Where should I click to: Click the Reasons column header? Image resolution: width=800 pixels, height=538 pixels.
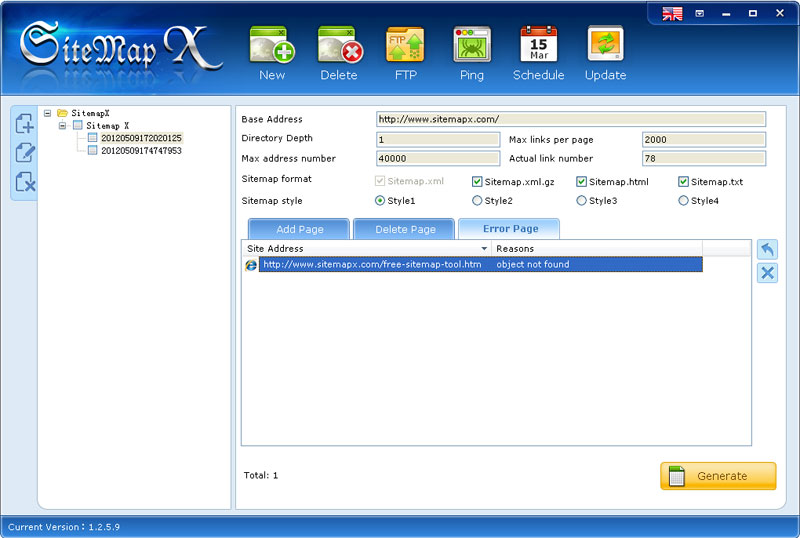click(597, 249)
